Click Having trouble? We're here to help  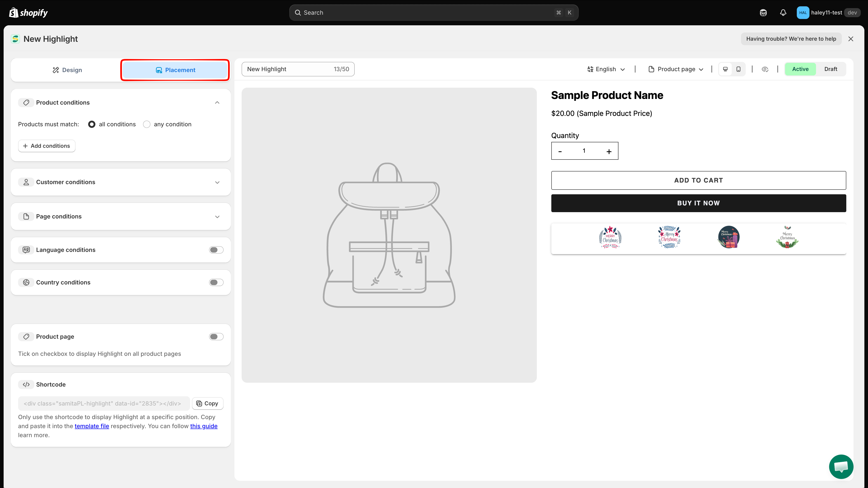point(791,39)
